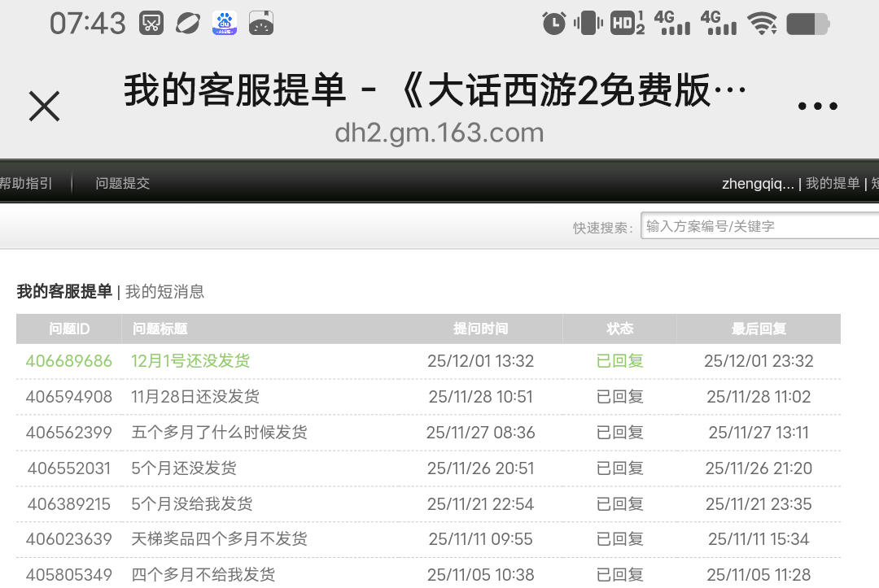Open the 问题提交 menu item
Screen dimensions: 879x588
122,184
